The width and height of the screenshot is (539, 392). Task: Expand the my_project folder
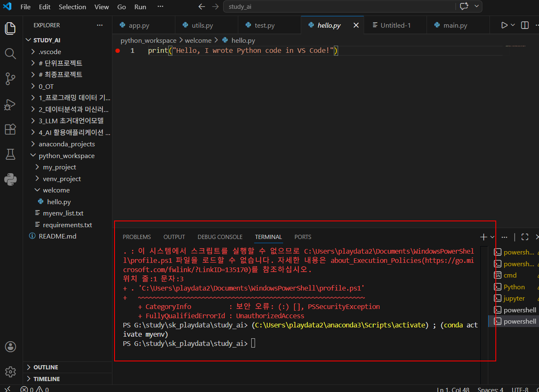click(68, 167)
